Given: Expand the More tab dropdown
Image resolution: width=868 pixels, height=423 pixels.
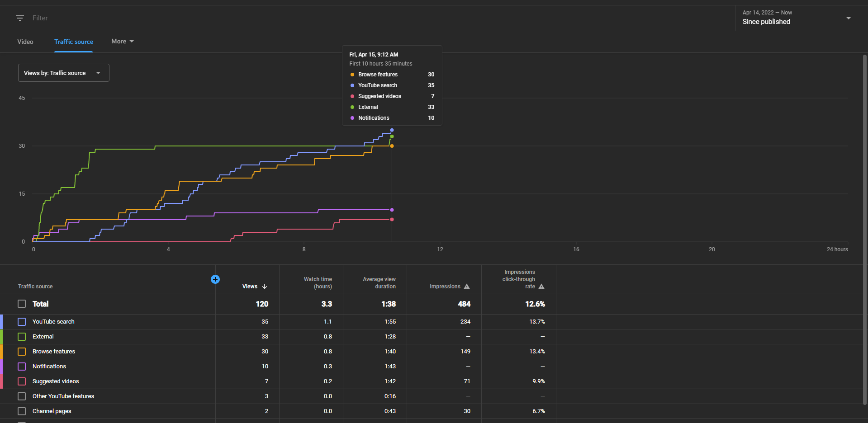Looking at the screenshot, I should [x=123, y=41].
